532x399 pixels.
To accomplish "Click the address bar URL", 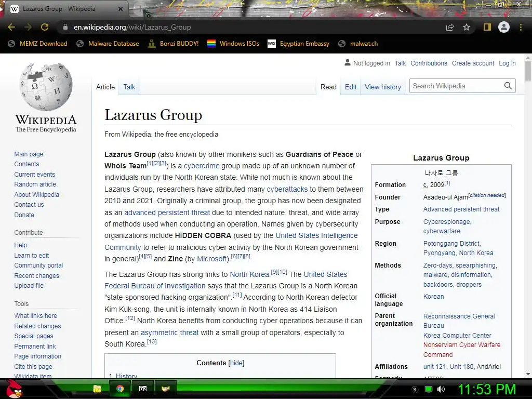I will (132, 27).
